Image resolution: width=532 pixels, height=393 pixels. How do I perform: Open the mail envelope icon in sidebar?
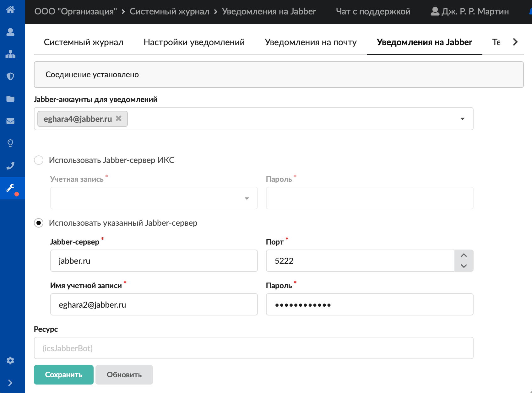pyautogui.click(x=10, y=121)
